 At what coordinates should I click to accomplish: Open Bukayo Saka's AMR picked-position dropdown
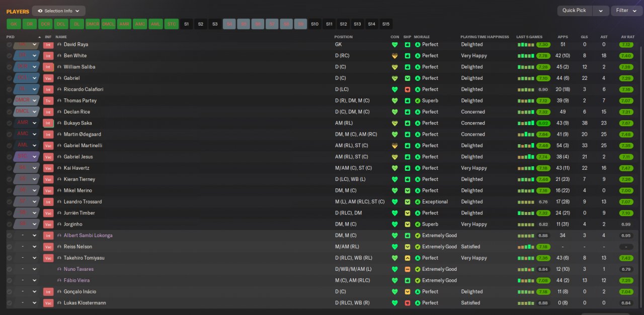click(x=27, y=123)
